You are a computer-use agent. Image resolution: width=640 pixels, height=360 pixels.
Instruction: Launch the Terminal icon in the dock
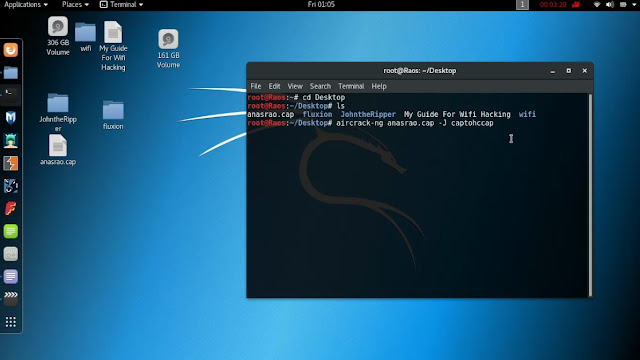[11, 95]
